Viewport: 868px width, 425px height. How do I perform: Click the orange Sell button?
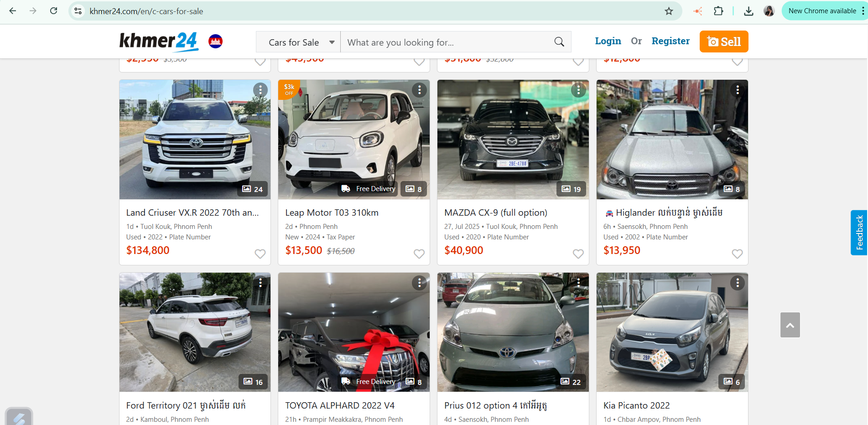coord(724,41)
